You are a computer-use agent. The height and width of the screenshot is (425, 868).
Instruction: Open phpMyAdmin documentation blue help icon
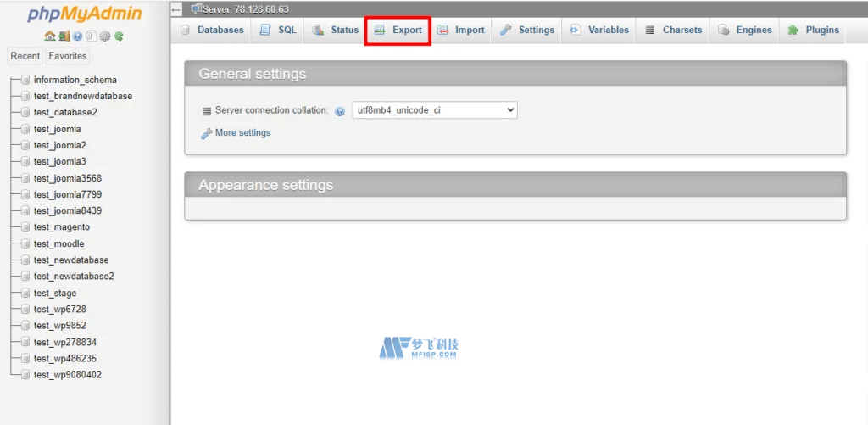(77, 36)
